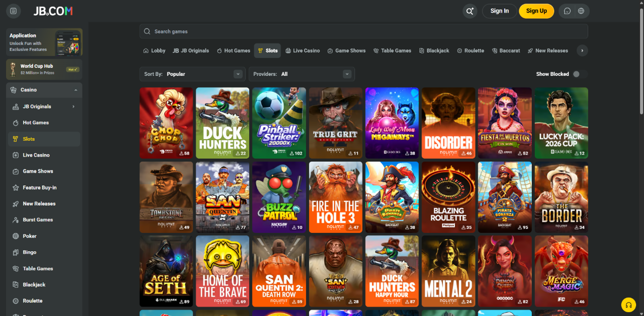Select the Feature Buy-in star icon
Image resolution: width=644 pixels, height=316 pixels.
15,187
